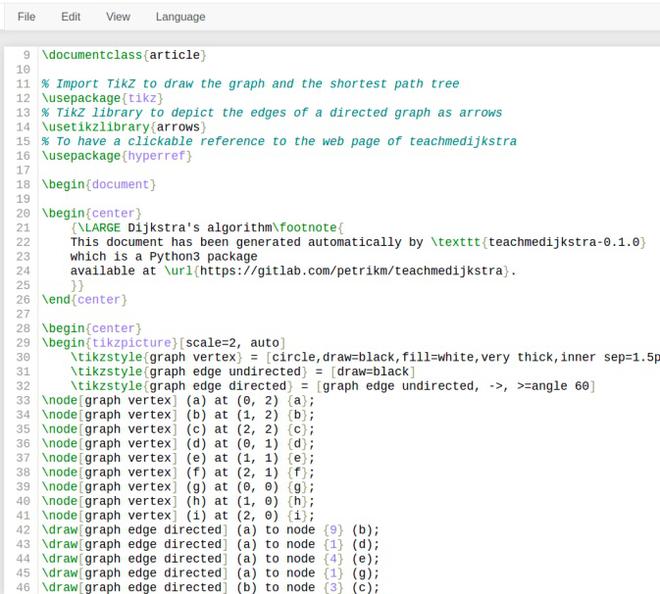
Task: Click the \LARGE Dijkstra's algorithm line
Action: pos(207,228)
